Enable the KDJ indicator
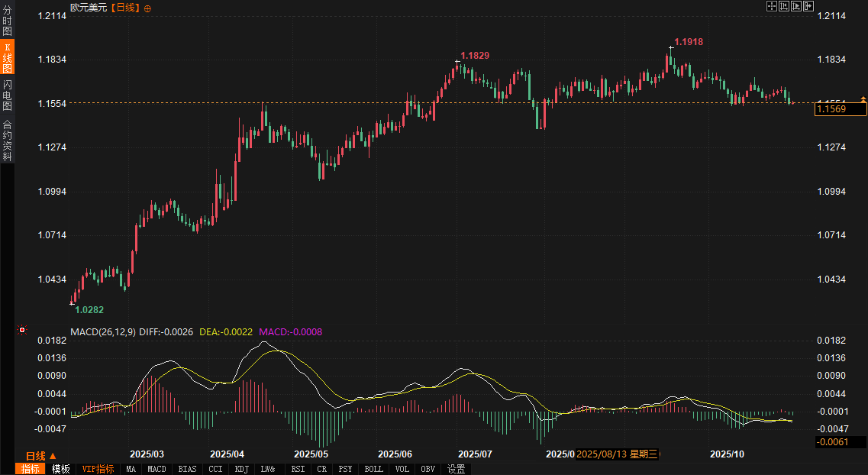868x475 pixels. pyautogui.click(x=241, y=469)
